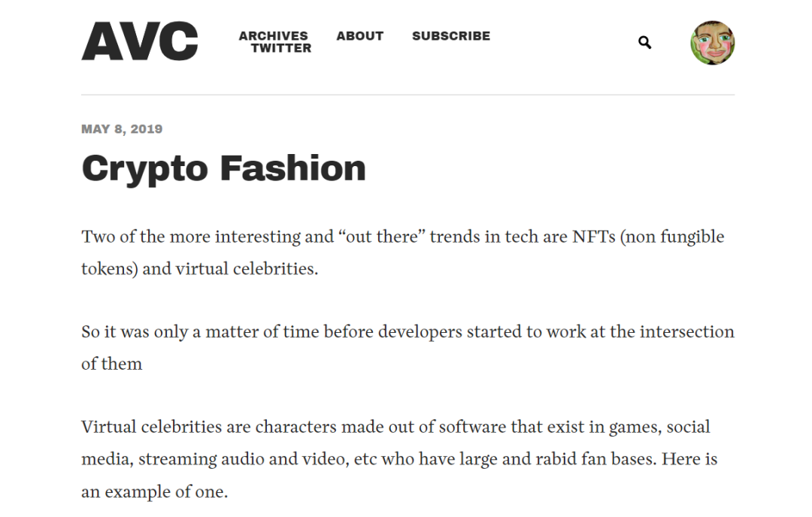Click the words "virtual celebrities." ending paragraph one
Image resolution: width=812 pixels, height=517 pixels.
[247, 268]
